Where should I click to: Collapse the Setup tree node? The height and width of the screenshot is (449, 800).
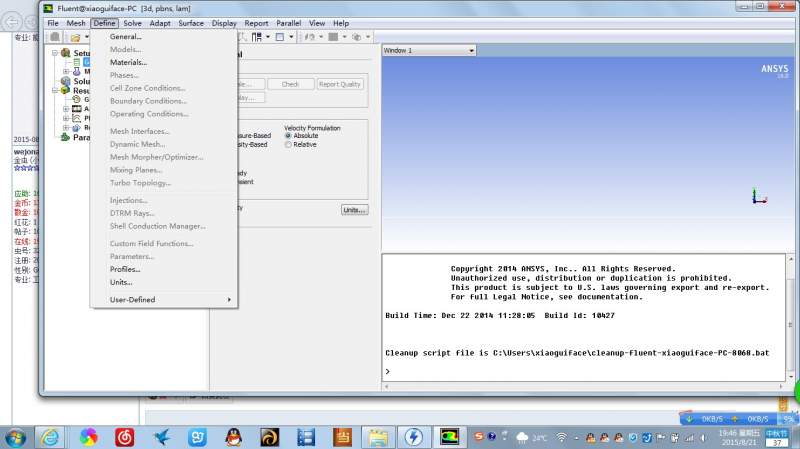pos(55,53)
